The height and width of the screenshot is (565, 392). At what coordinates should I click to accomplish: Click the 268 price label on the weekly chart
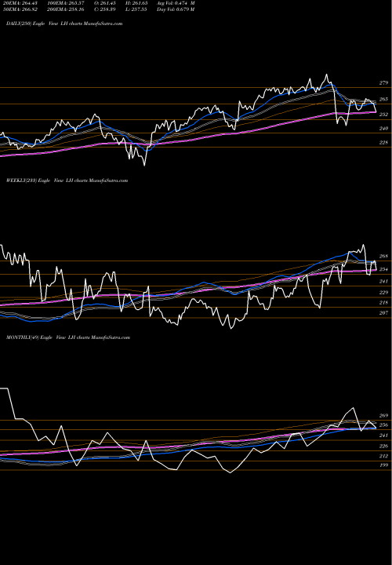coord(383,256)
